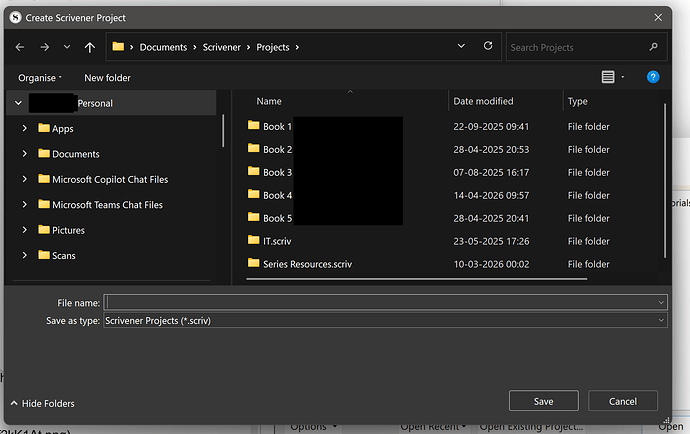690x434 pixels.
Task: Click New folder in the toolbar
Action: coord(107,78)
